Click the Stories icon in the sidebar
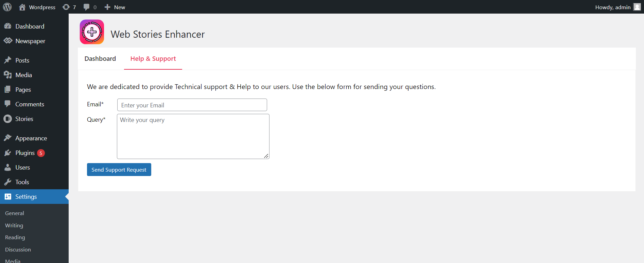 7,119
